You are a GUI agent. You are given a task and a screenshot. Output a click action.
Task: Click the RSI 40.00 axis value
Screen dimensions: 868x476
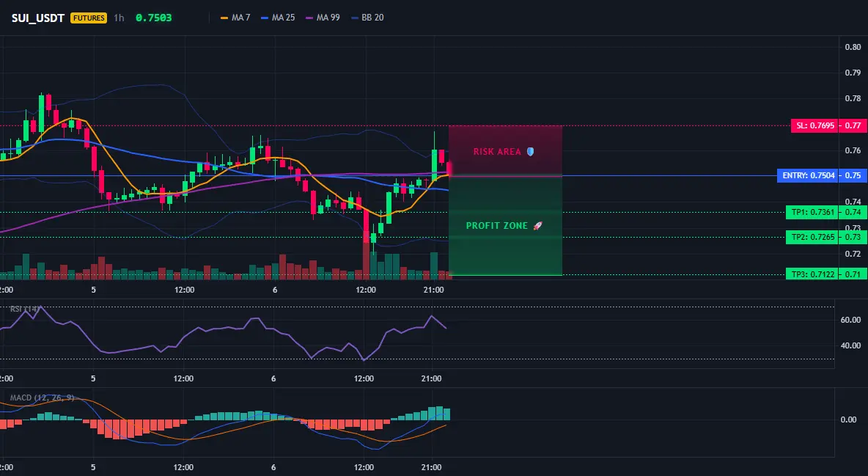850,345
